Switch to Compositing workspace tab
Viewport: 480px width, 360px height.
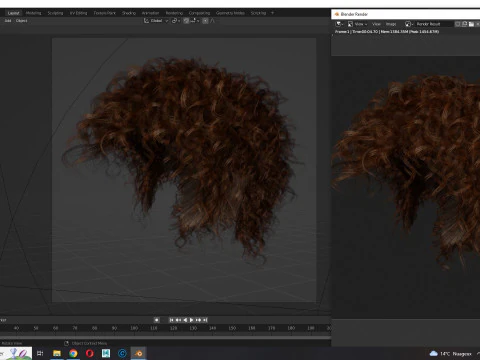pyautogui.click(x=199, y=13)
